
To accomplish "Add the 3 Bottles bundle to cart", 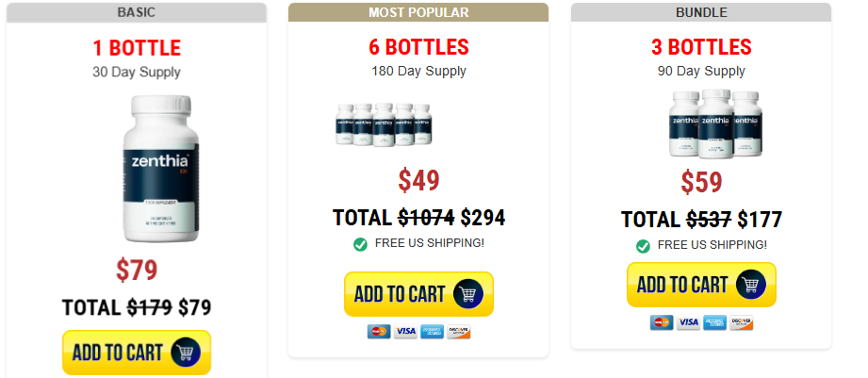I will [701, 285].
